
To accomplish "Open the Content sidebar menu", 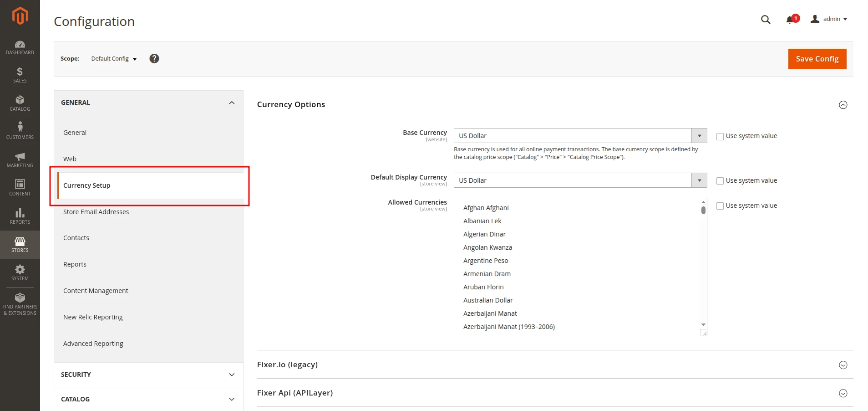I will (x=20, y=188).
